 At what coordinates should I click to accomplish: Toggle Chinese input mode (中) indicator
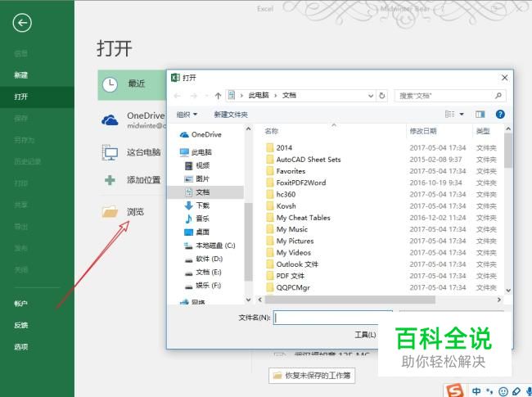476,391
